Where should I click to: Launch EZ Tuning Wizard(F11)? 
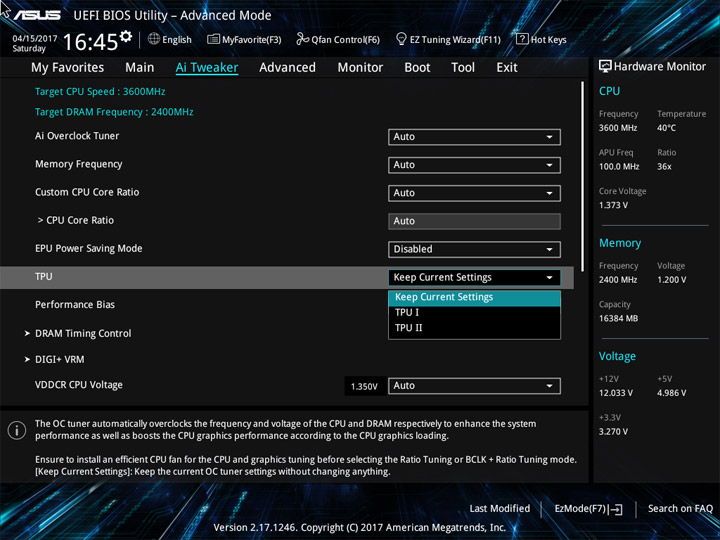tap(448, 39)
